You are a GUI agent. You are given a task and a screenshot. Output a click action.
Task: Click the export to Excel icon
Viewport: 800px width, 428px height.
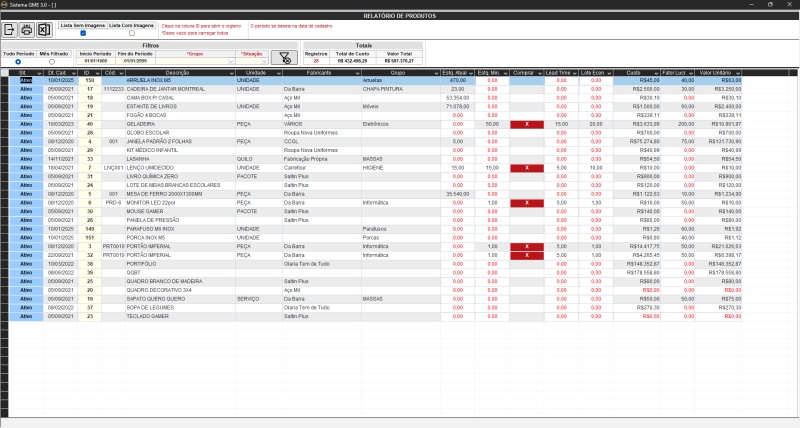click(43, 29)
